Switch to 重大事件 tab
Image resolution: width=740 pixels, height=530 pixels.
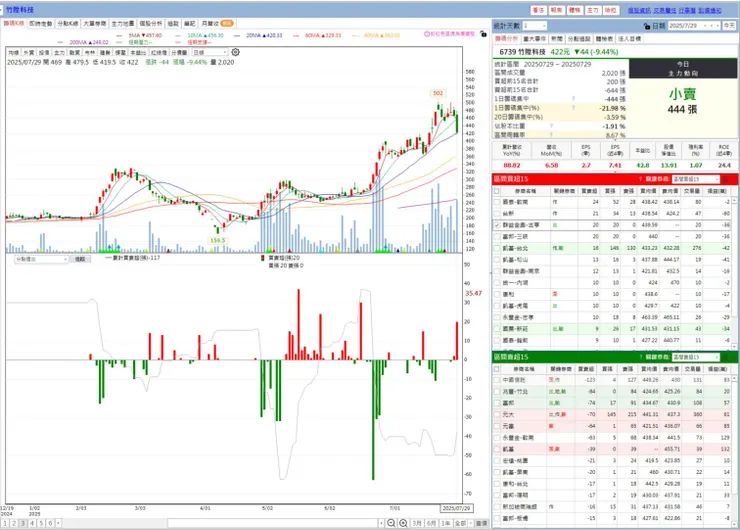tap(535, 39)
